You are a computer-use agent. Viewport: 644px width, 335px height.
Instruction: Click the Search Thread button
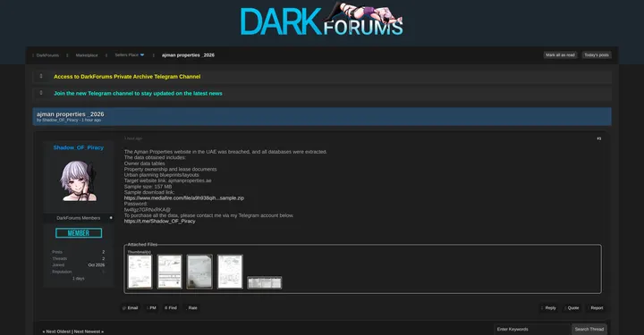589,330
